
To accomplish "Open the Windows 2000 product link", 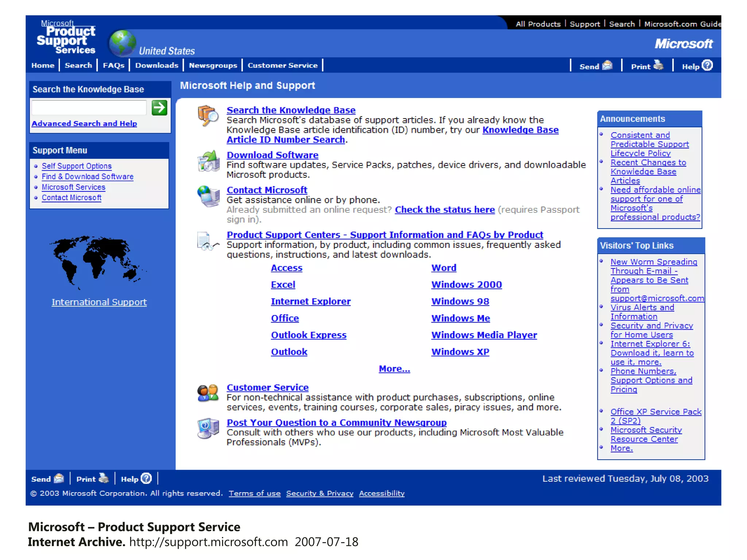I will click(467, 285).
